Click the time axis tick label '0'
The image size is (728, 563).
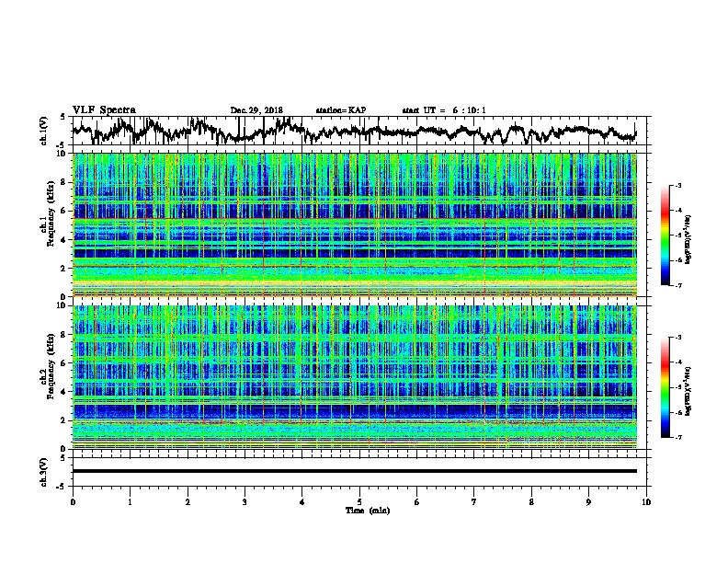point(73,502)
